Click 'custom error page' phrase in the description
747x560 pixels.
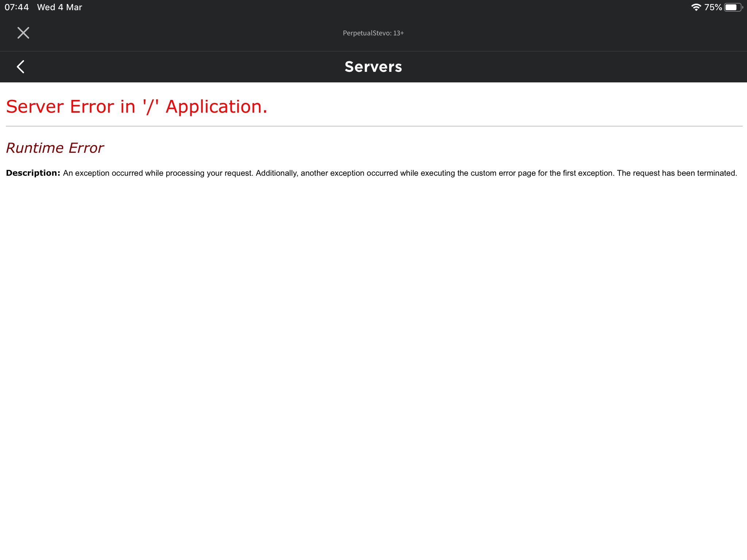click(503, 173)
